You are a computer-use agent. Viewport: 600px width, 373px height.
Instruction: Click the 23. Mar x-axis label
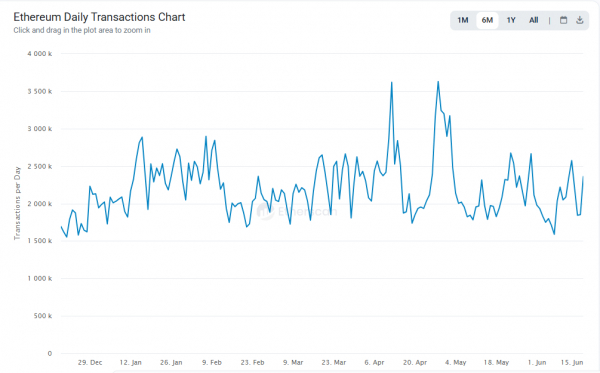tap(333, 362)
